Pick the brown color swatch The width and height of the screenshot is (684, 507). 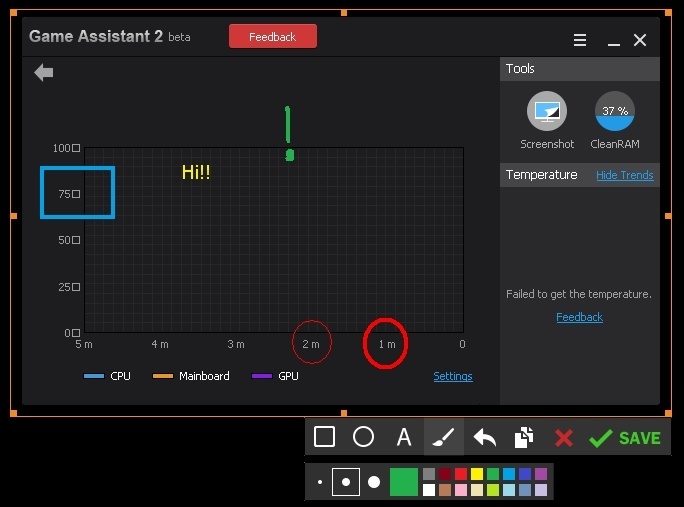pyautogui.click(x=445, y=490)
